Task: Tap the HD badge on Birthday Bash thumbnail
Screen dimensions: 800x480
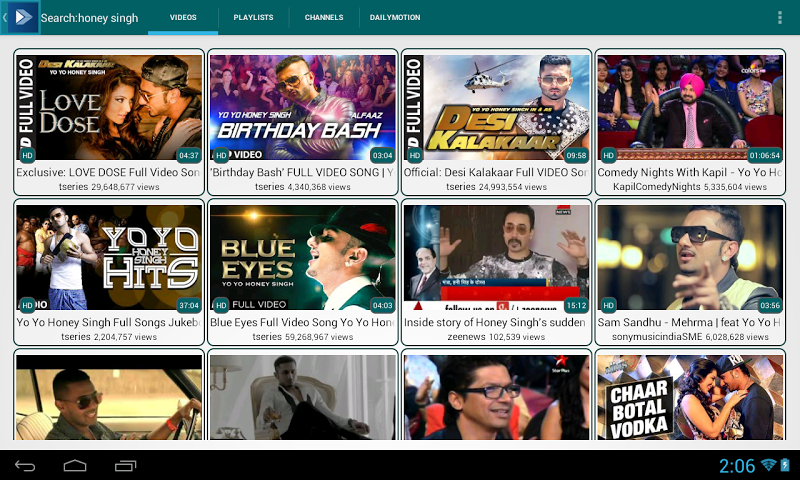Action: point(221,156)
